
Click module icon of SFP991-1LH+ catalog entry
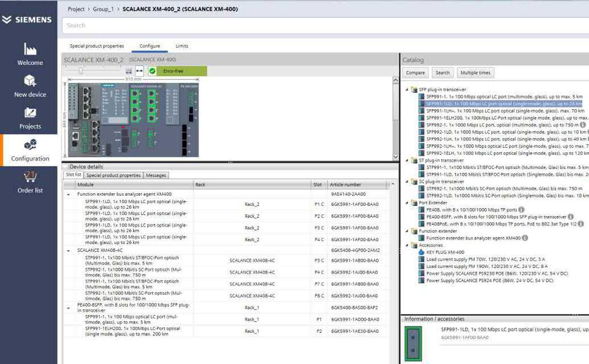point(422,111)
